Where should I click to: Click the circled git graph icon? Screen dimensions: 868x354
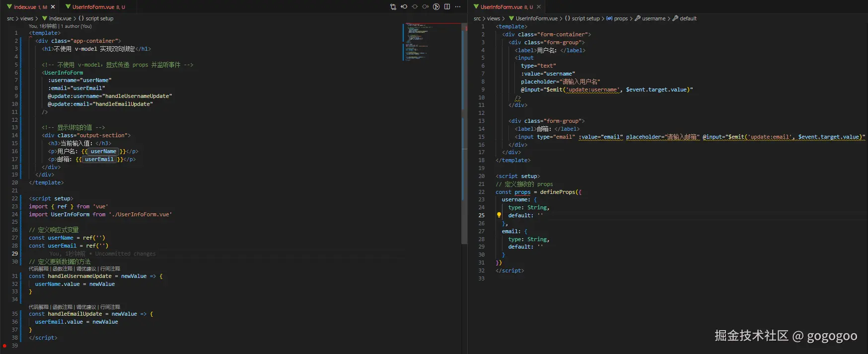click(436, 7)
